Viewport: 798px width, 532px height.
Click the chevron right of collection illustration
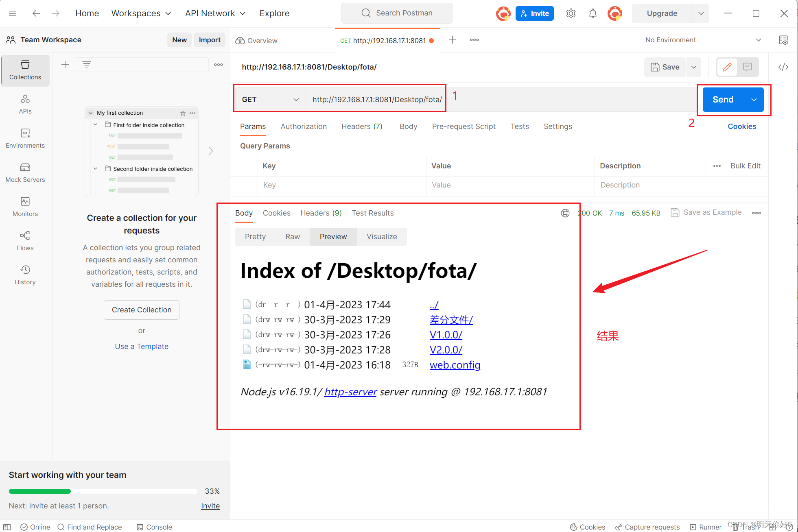(x=211, y=151)
